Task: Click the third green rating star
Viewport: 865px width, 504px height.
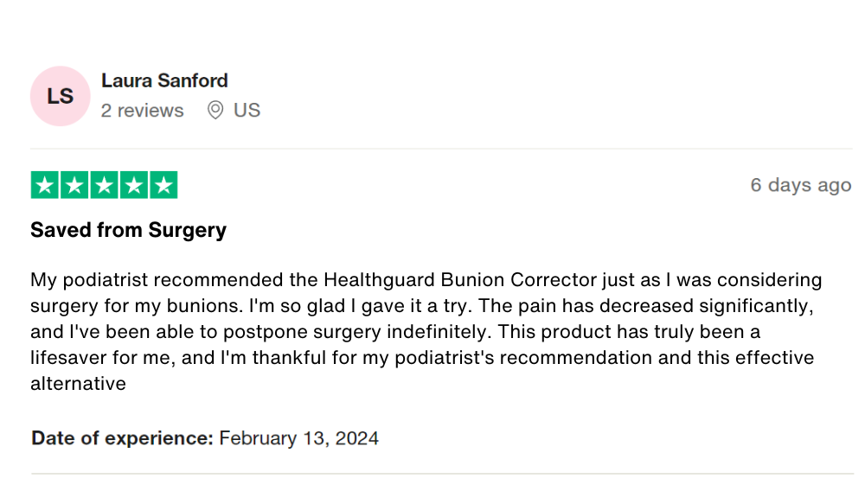Action: (104, 185)
